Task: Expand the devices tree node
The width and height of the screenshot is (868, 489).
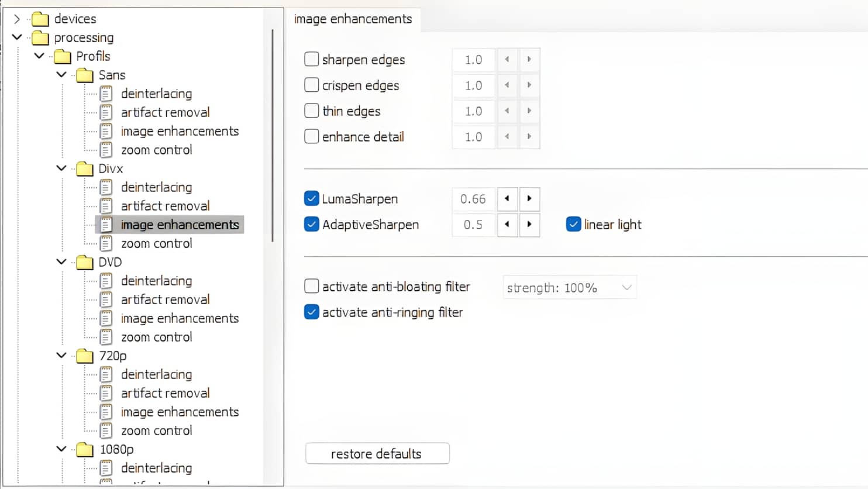Action: 17,19
